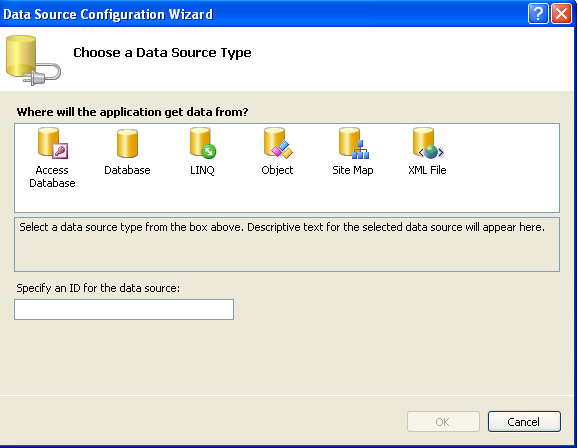Click the "Object" text label
The image size is (578, 448).
point(277,170)
